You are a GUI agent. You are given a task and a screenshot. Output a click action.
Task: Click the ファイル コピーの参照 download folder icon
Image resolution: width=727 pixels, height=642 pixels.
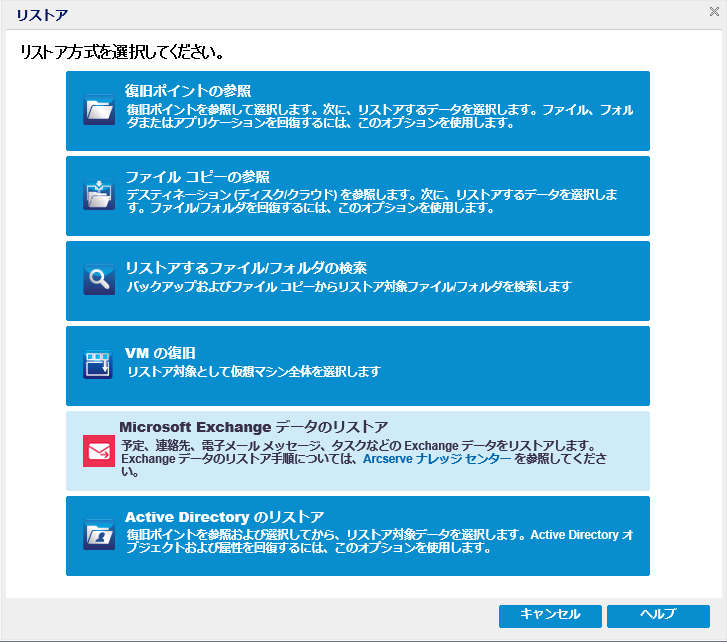(99, 195)
